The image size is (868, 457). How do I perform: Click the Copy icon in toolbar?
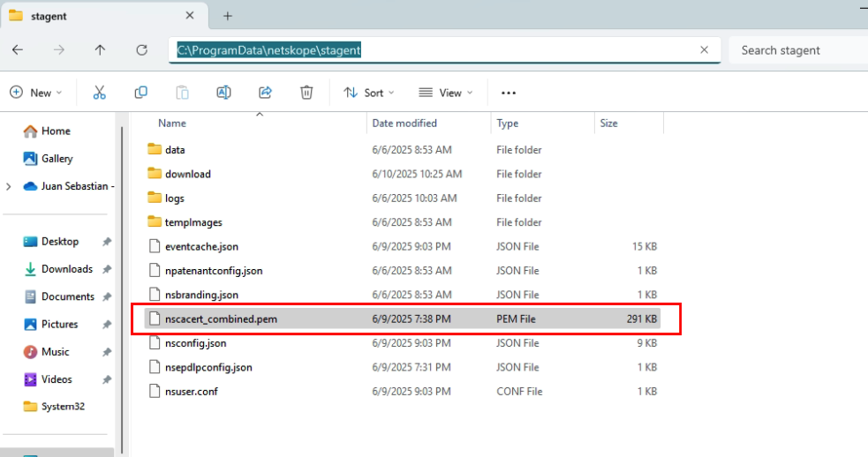(140, 93)
